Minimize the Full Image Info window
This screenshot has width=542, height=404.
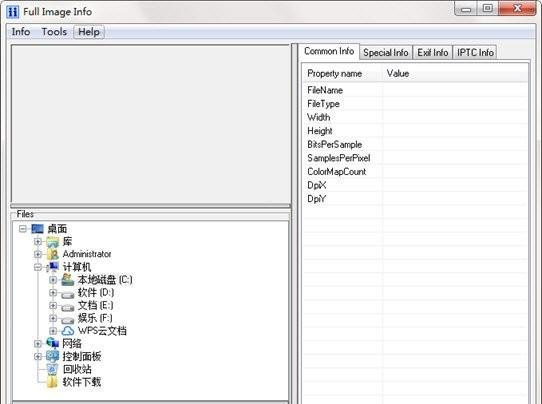466,8
